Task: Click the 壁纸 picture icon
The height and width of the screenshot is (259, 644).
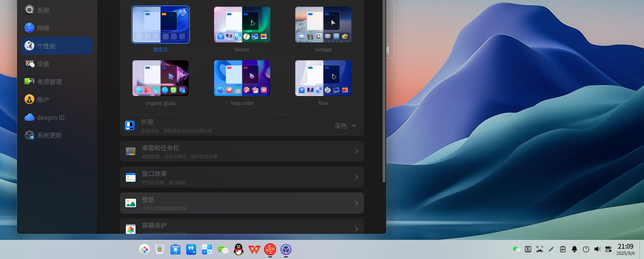Action: [x=131, y=203]
